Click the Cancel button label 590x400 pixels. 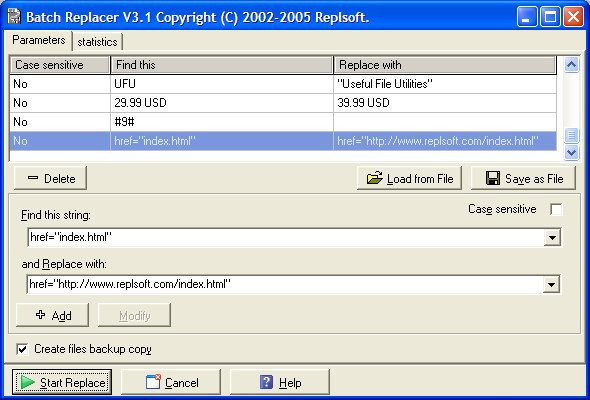[182, 383]
